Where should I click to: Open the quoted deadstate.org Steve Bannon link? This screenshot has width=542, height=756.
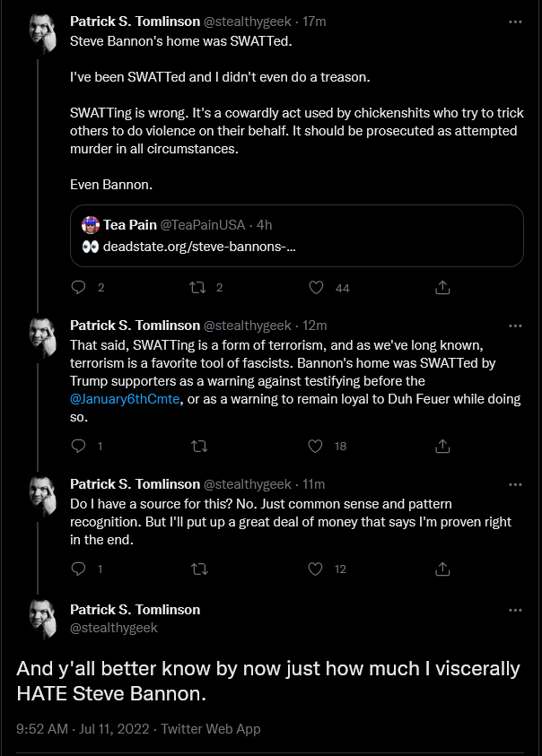click(199, 247)
